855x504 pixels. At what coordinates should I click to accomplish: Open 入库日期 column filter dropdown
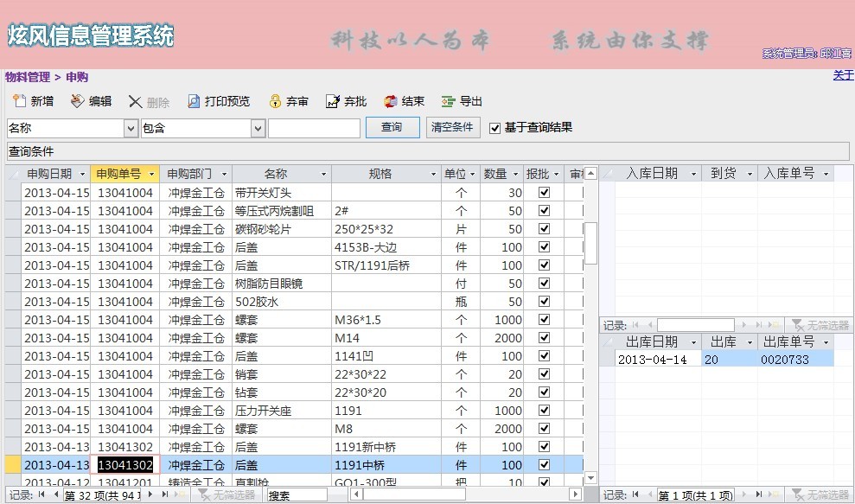[693, 174]
